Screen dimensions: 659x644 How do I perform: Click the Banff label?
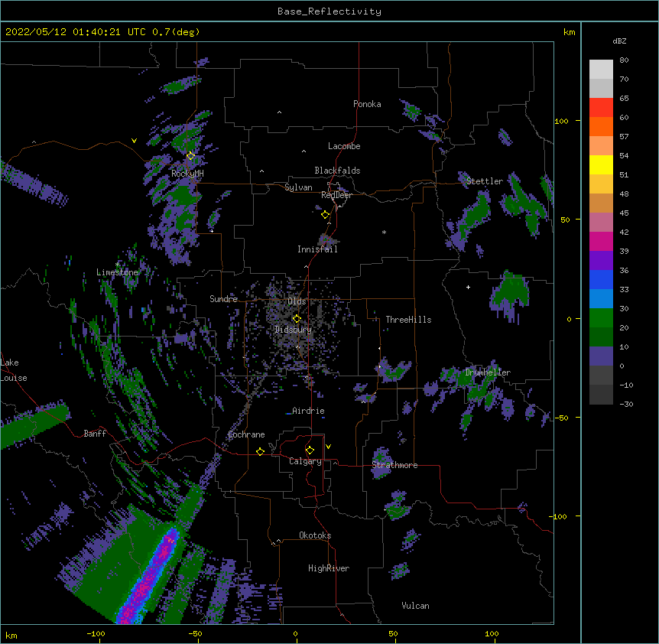[95, 434]
